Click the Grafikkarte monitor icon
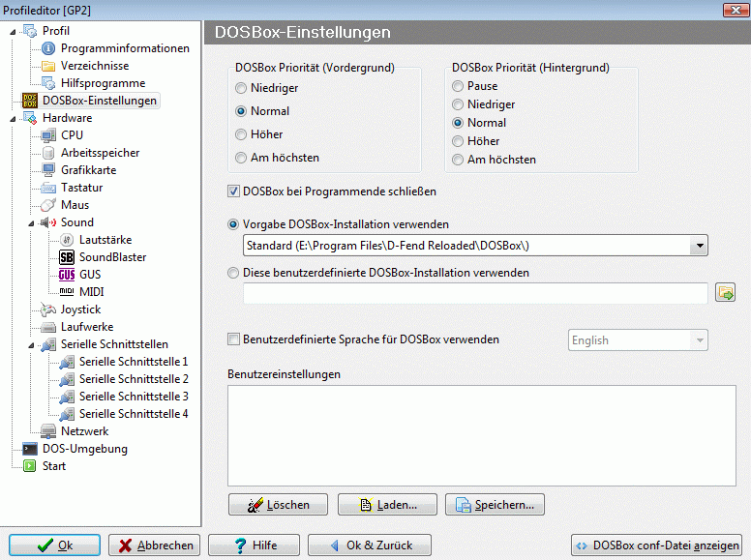Screen dimensions: 751x560 [x=48, y=170]
